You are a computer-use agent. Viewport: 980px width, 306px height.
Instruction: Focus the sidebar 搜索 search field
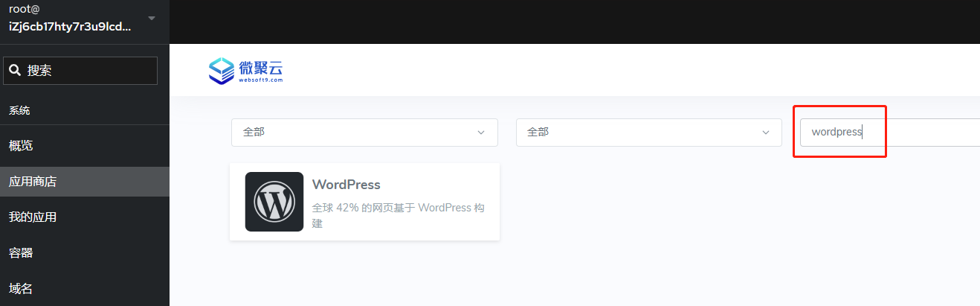tap(89, 71)
